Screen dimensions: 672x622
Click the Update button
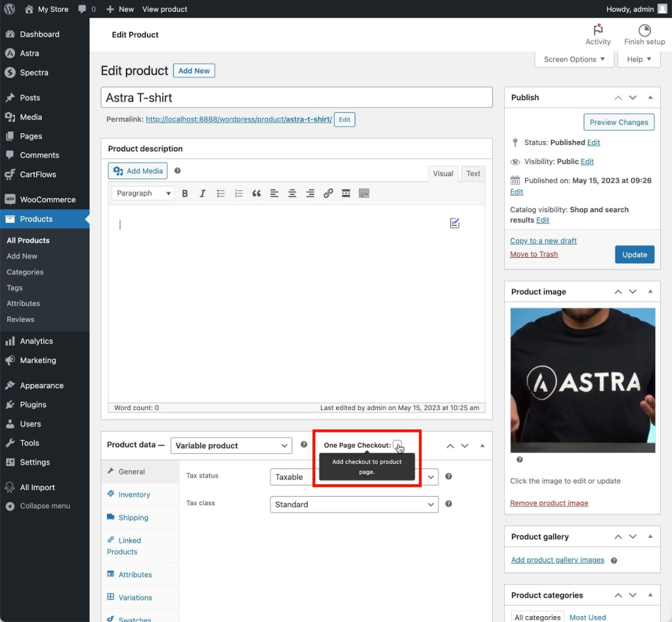tap(635, 255)
